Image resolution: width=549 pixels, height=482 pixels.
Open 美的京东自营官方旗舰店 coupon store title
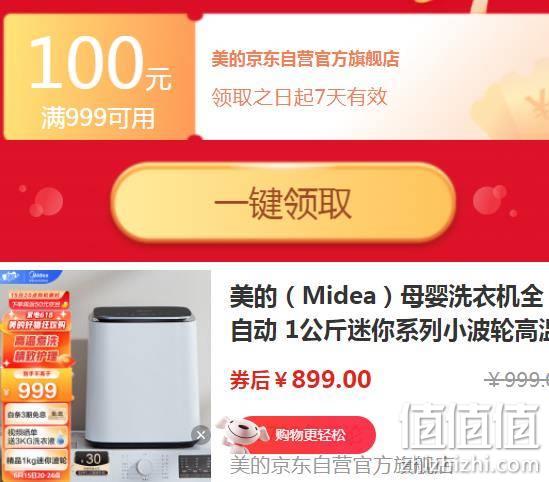(305, 59)
